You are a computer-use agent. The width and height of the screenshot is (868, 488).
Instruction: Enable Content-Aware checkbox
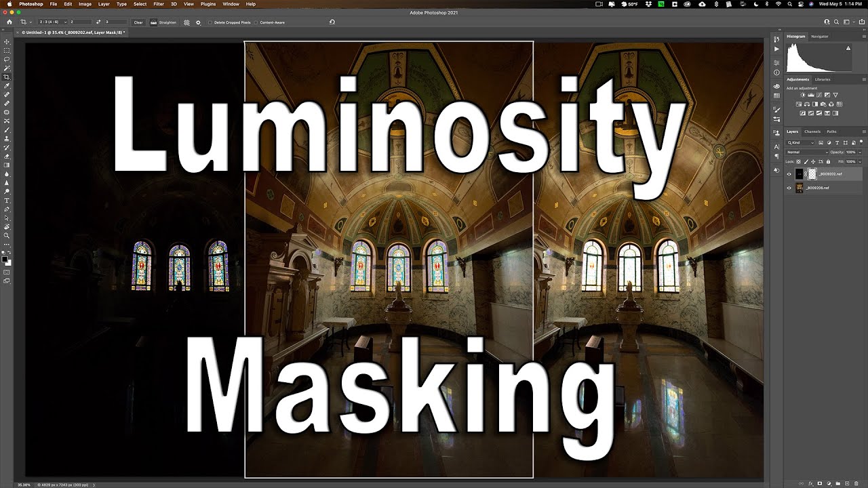(x=256, y=22)
